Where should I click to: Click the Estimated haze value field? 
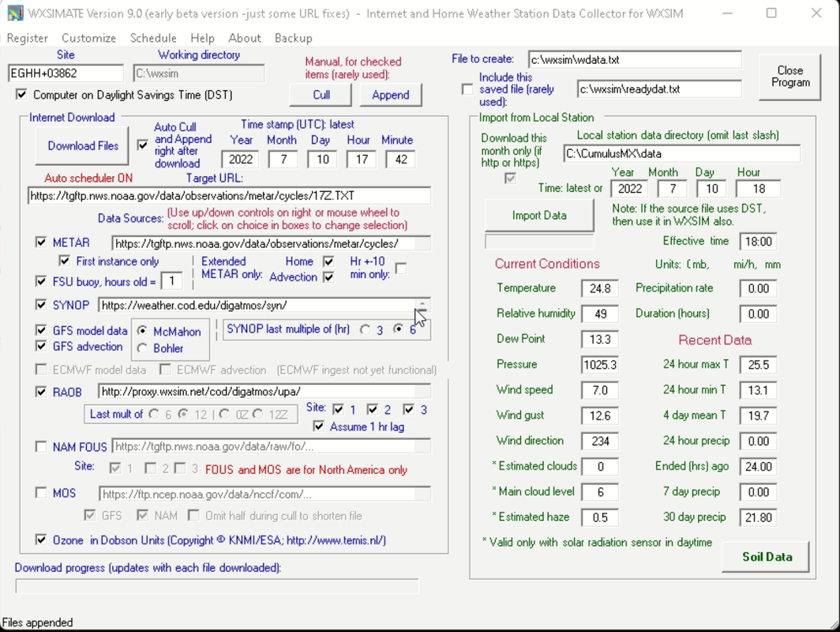click(600, 517)
